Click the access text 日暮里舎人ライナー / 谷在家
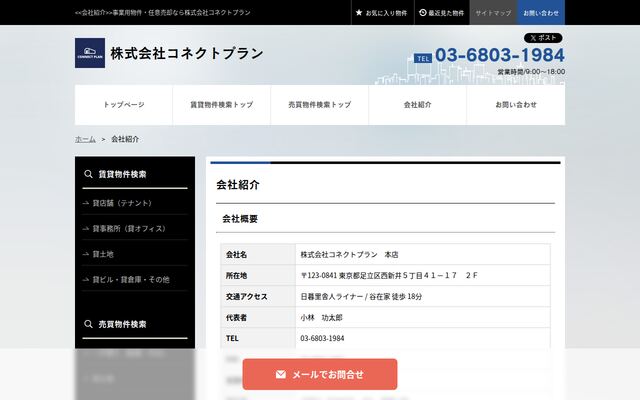This screenshot has width=640, height=400. click(x=361, y=297)
